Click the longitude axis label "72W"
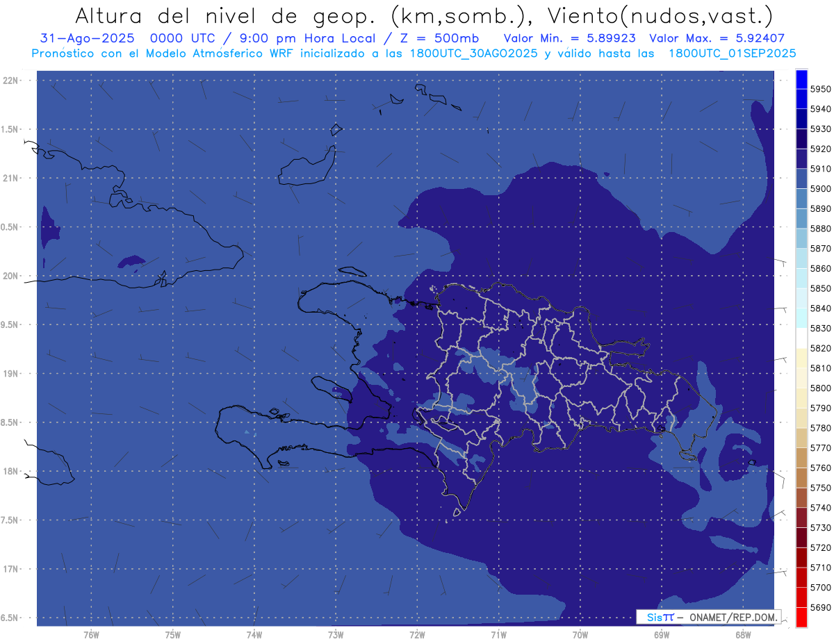This screenshot has height=644, width=834. (x=417, y=634)
